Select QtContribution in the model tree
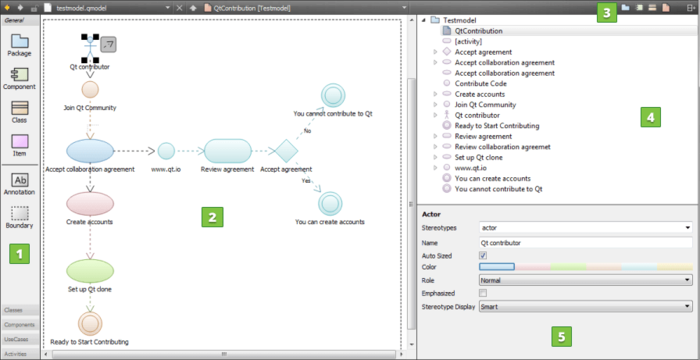Screen dimensions: 700x360 pos(479,31)
